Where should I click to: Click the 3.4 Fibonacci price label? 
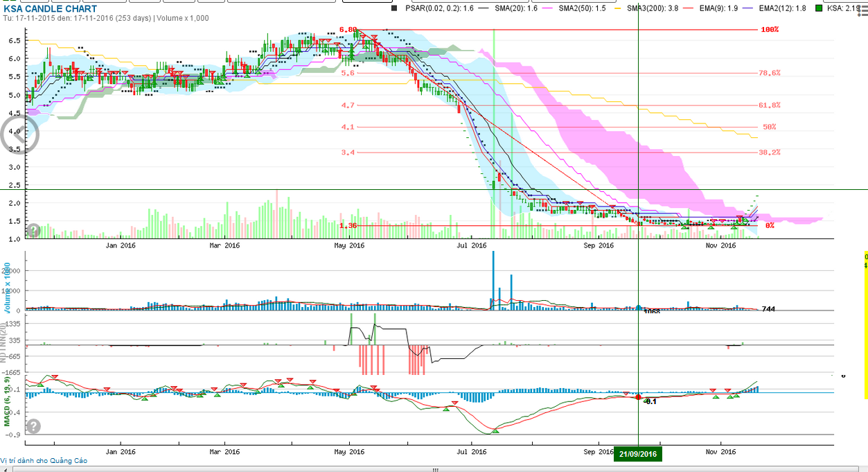(348, 152)
